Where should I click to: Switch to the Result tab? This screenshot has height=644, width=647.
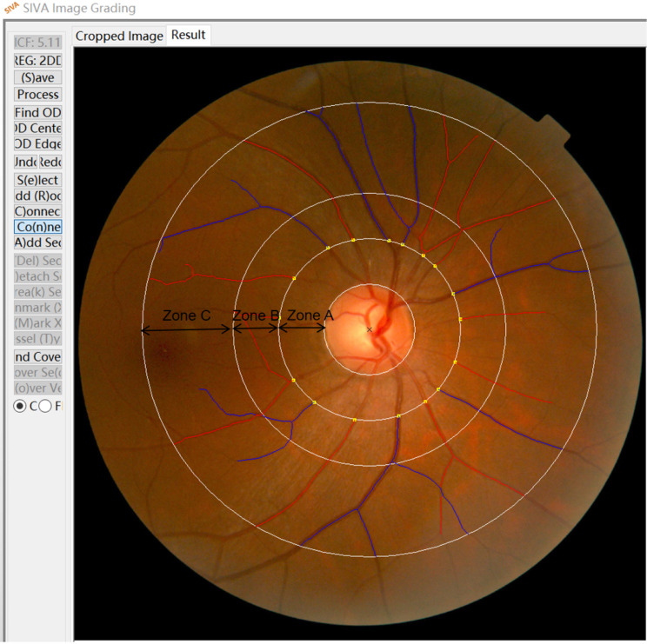pyautogui.click(x=189, y=35)
